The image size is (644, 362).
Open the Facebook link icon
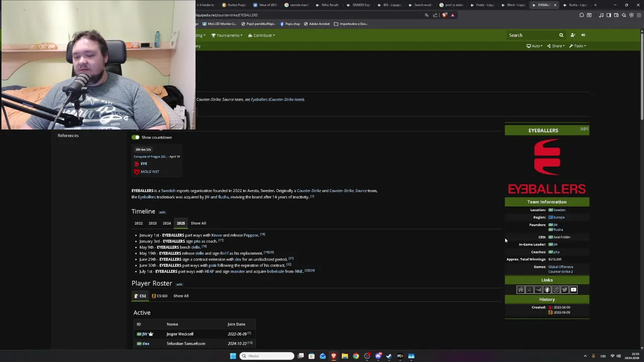pos(547,290)
